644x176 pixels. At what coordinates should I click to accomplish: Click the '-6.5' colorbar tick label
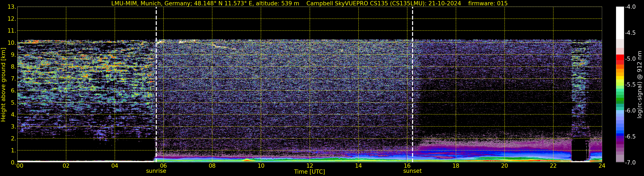[x=630, y=137]
